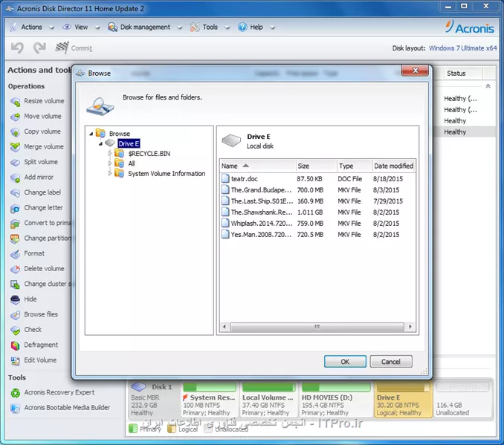The width and height of the screenshot is (504, 445).
Task: Click the Add mirror icon
Action: (x=15, y=178)
